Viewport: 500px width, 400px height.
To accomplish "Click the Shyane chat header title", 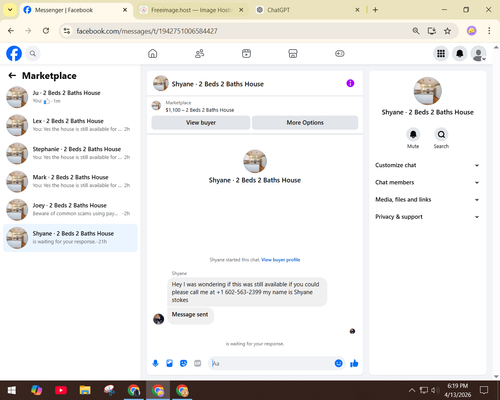I will point(218,84).
